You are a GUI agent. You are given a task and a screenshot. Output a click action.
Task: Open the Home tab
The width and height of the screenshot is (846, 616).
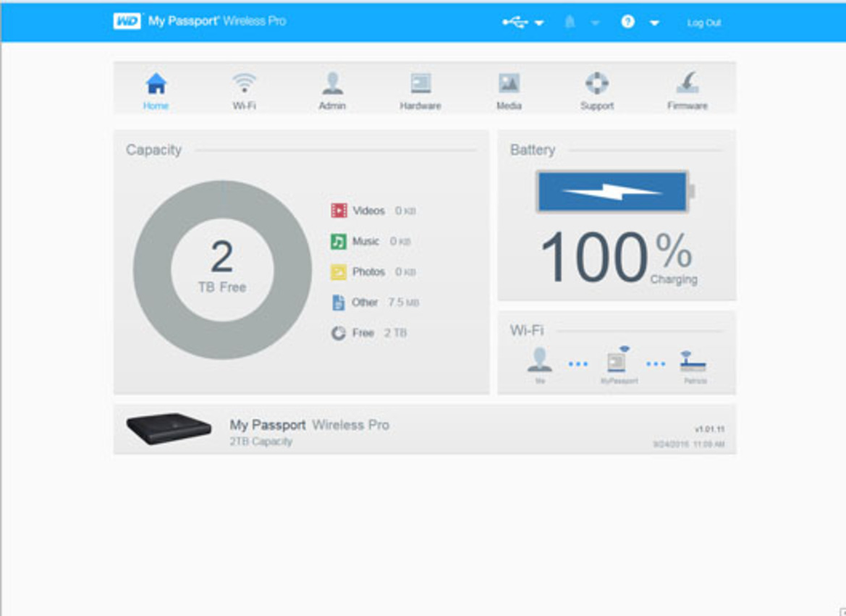[156, 90]
